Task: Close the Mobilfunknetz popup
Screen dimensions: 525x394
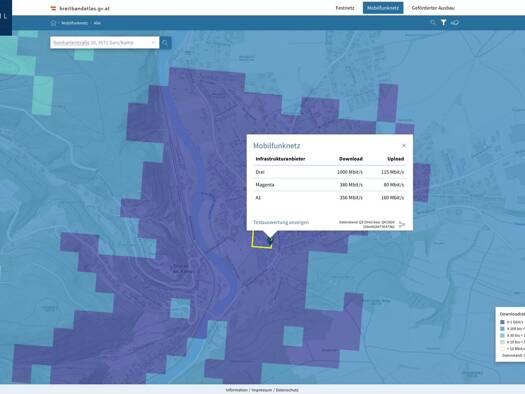Action: pyautogui.click(x=404, y=146)
